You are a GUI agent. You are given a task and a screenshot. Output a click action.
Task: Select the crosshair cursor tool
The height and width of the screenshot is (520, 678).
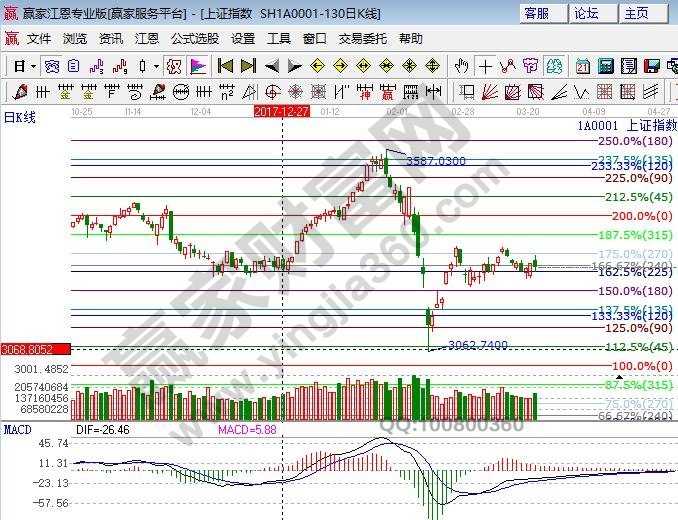[x=485, y=66]
